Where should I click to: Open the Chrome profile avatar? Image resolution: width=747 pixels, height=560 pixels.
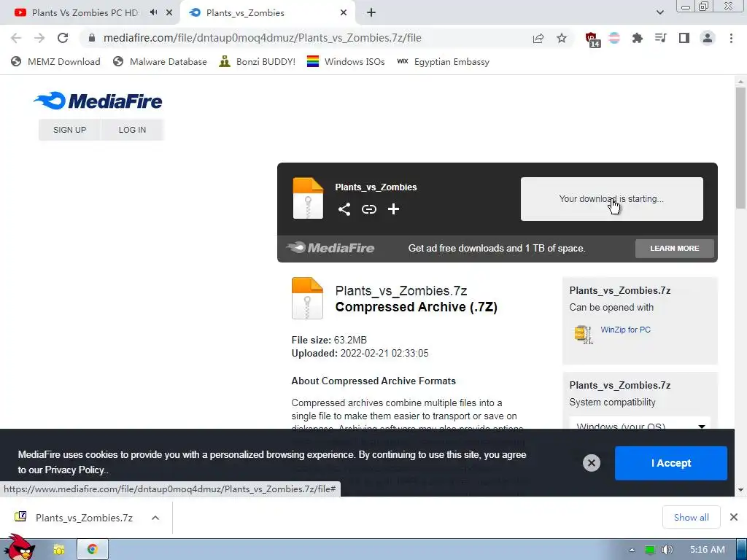[x=708, y=38]
